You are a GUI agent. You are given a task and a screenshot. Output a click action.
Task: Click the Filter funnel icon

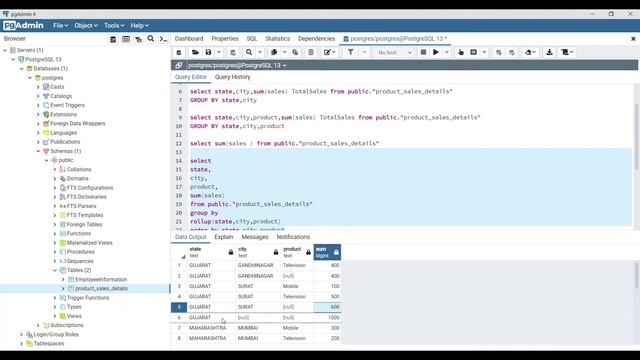coord(351,52)
